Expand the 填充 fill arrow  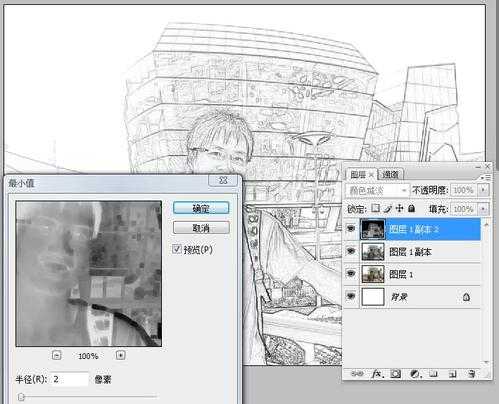tap(483, 209)
